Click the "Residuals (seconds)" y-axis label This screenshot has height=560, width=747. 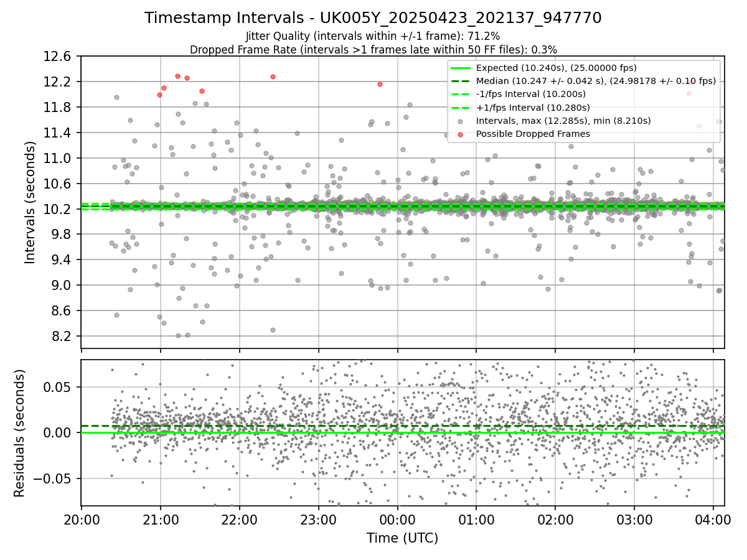[19, 433]
